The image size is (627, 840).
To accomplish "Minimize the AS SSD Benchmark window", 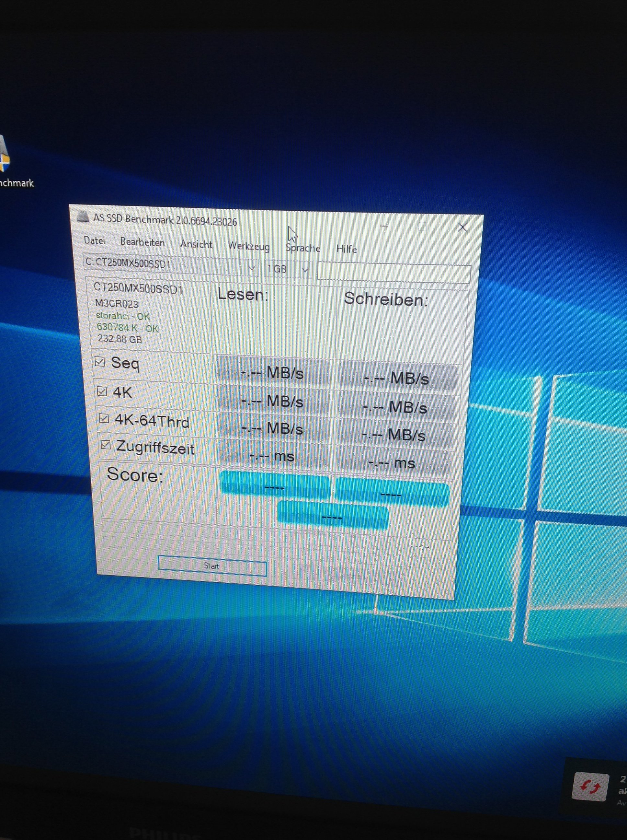I will coord(384,226).
